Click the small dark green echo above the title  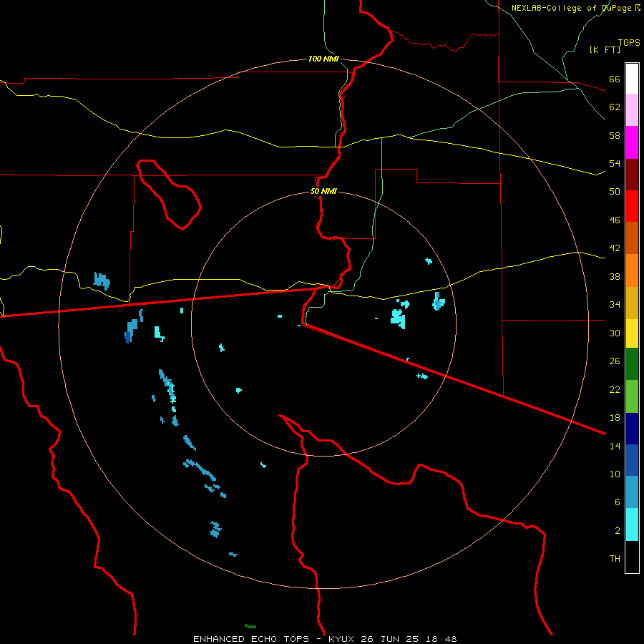point(250,626)
